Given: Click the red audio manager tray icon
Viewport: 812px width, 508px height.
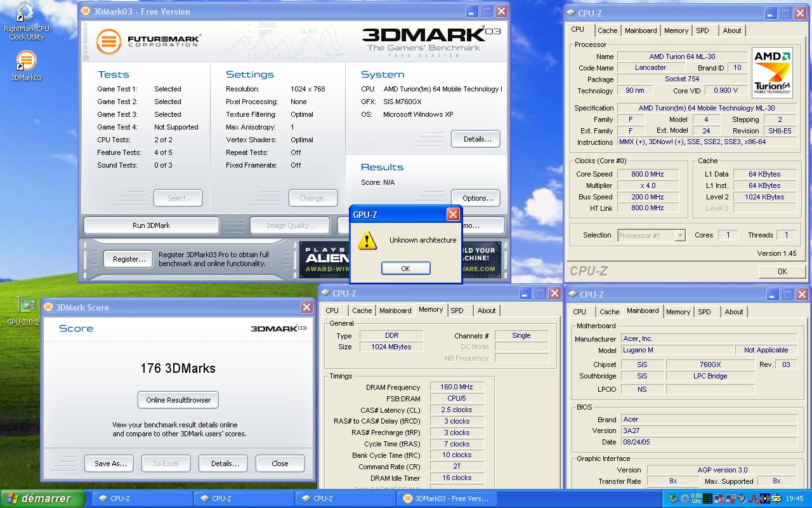Looking at the screenshot, I should pyautogui.click(x=754, y=498).
